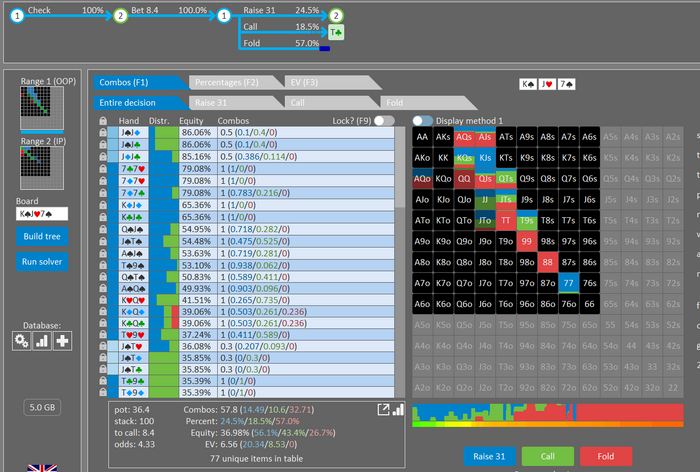Click lock icon for T♠9♠ row
Viewport: 700px width, 472px height.
coord(103,265)
